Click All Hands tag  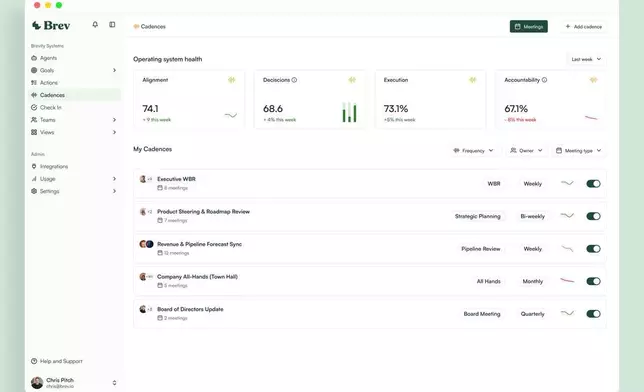(x=488, y=281)
